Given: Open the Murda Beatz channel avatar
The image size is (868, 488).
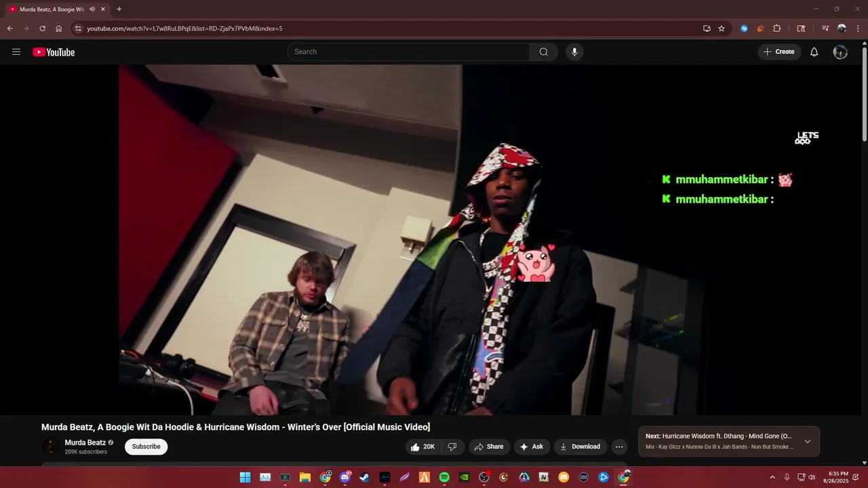Looking at the screenshot, I should [x=51, y=447].
